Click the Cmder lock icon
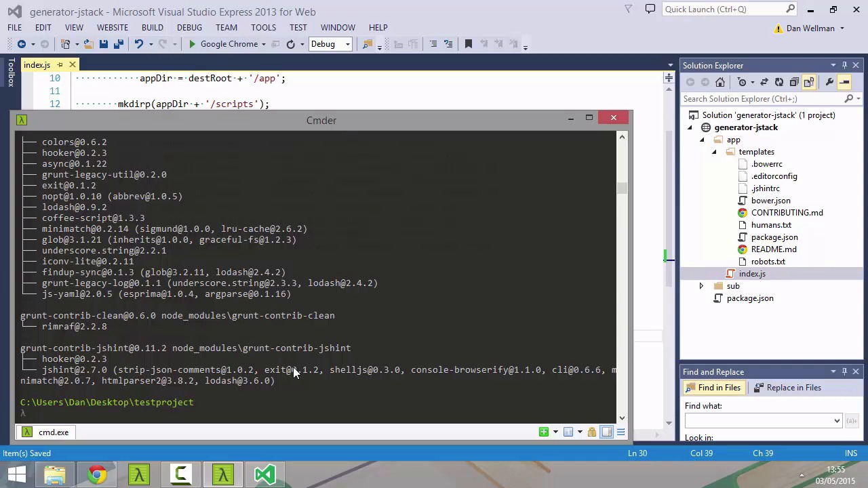Screen dimensions: 868x488 tap(592, 432)
